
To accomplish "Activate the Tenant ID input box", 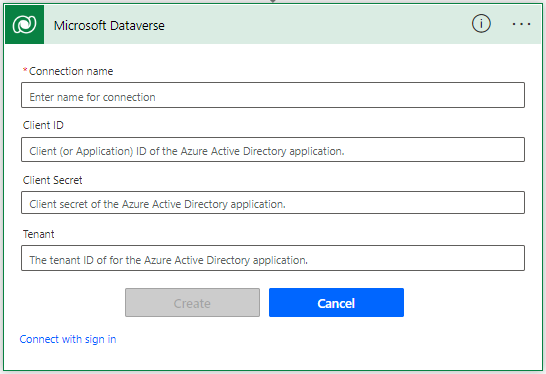I will pos(273,258).
